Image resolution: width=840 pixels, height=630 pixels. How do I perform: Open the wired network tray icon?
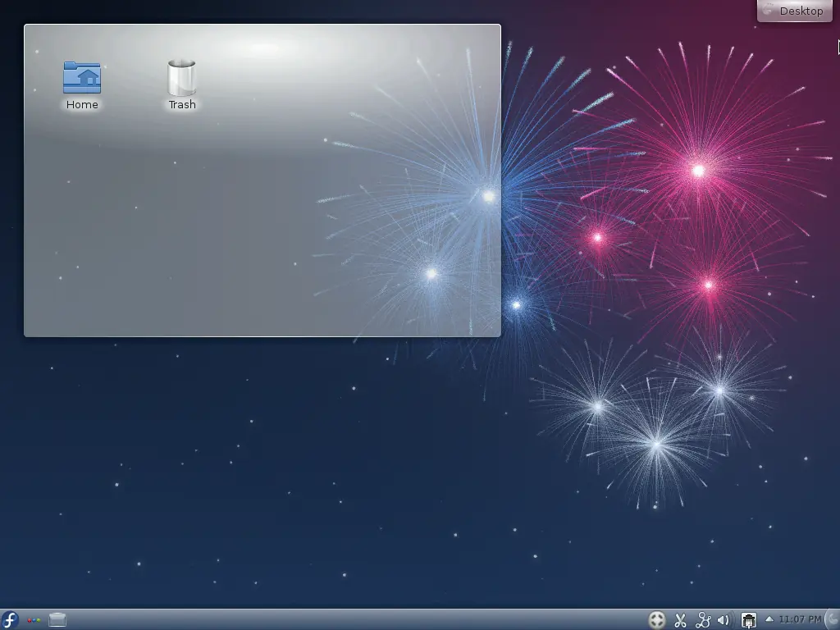(x=749, y=620)
